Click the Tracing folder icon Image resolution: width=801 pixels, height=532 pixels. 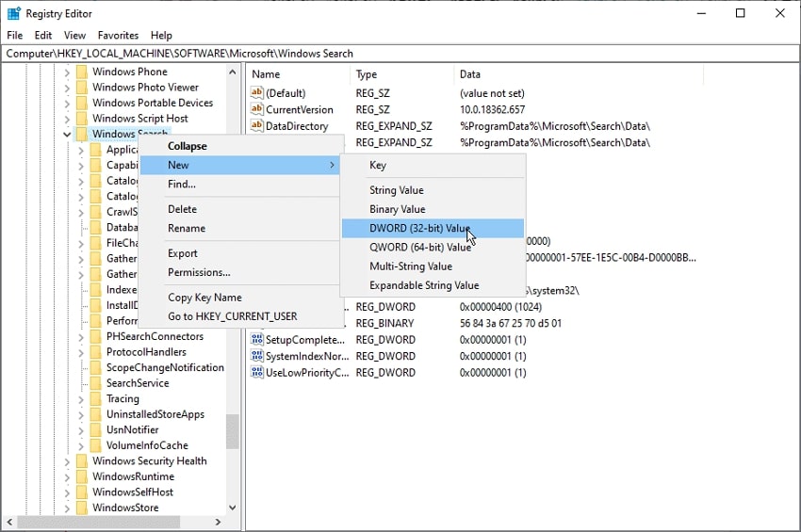coord(95,398)
